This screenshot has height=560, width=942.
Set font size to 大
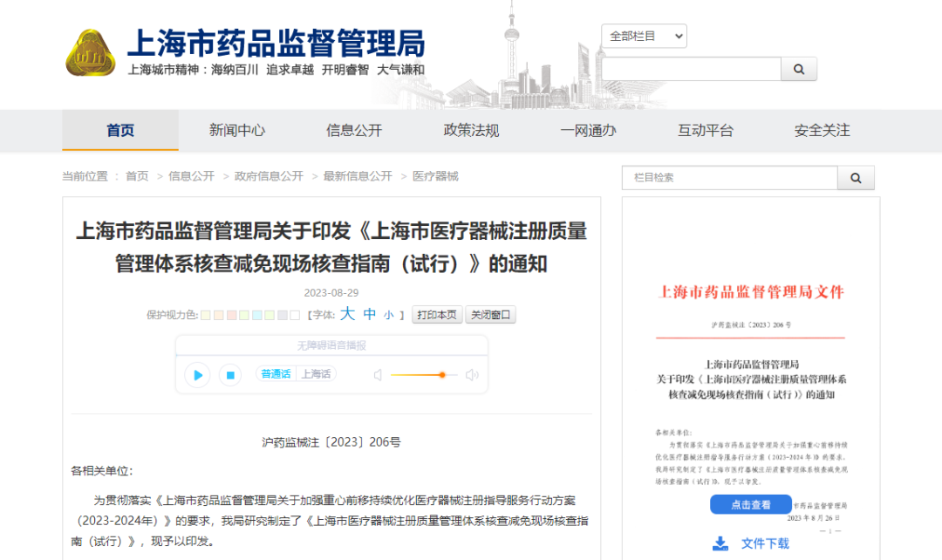tap(347, 315)
